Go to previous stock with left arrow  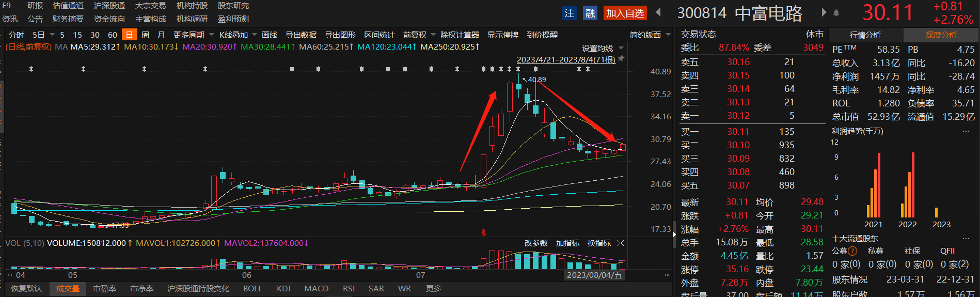tap(658, 12)
